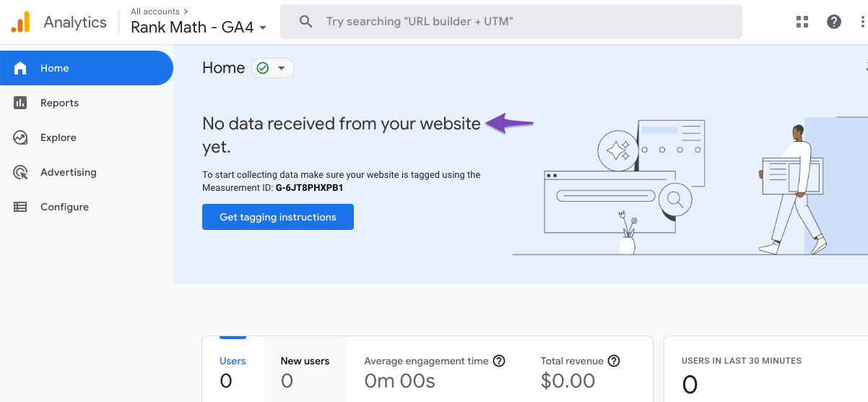The image size is (868, 402).
Task: Open the Google apps grid icon
Action: click(x=802, y=22)
